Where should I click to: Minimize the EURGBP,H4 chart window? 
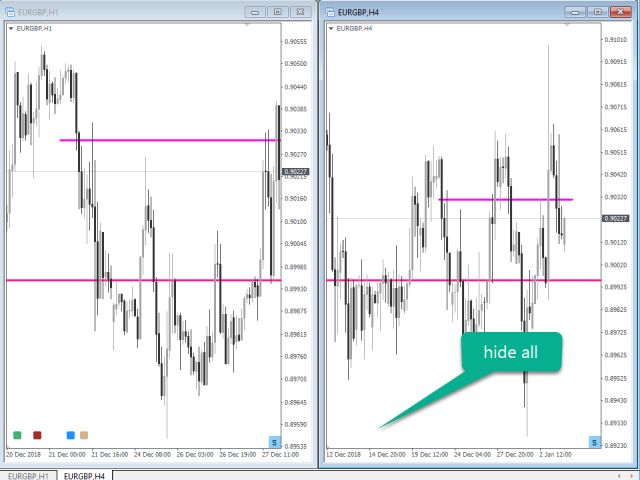coord(575,12)
